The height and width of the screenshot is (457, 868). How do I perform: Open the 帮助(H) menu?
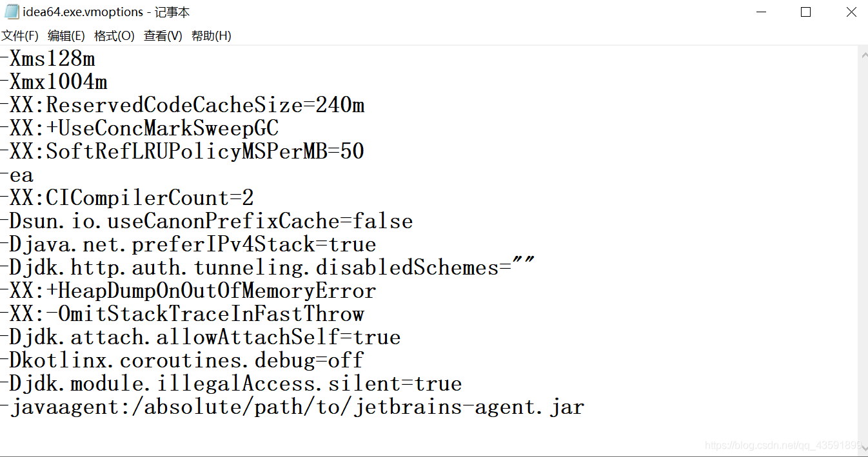(212, 35)
